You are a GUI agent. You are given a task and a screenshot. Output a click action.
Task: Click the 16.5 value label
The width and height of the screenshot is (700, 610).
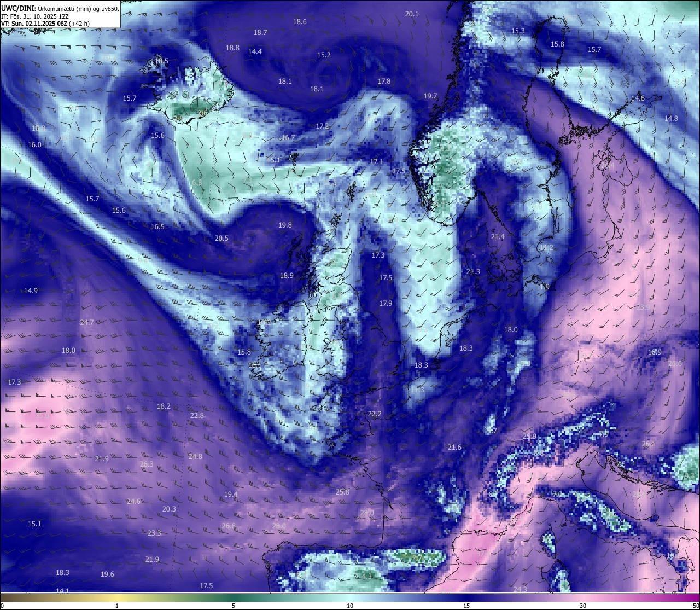click(x=157, y=227)
